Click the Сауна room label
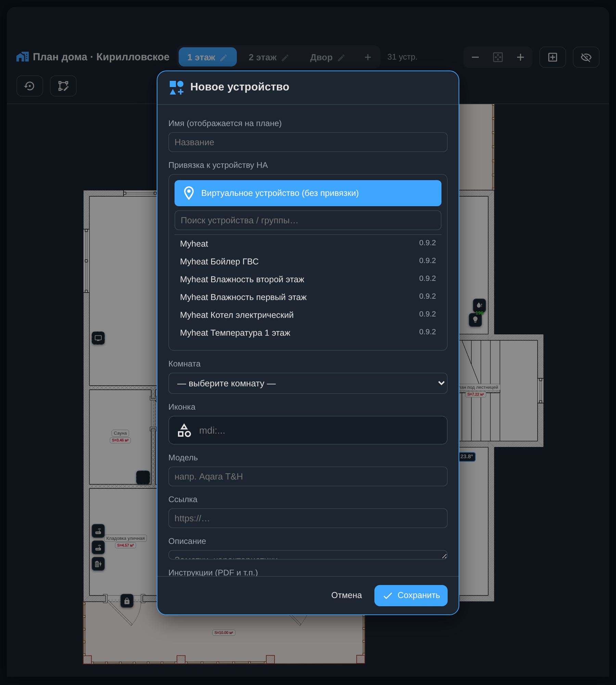The width and height of the screenshot is (616, 685). [120, 433]
